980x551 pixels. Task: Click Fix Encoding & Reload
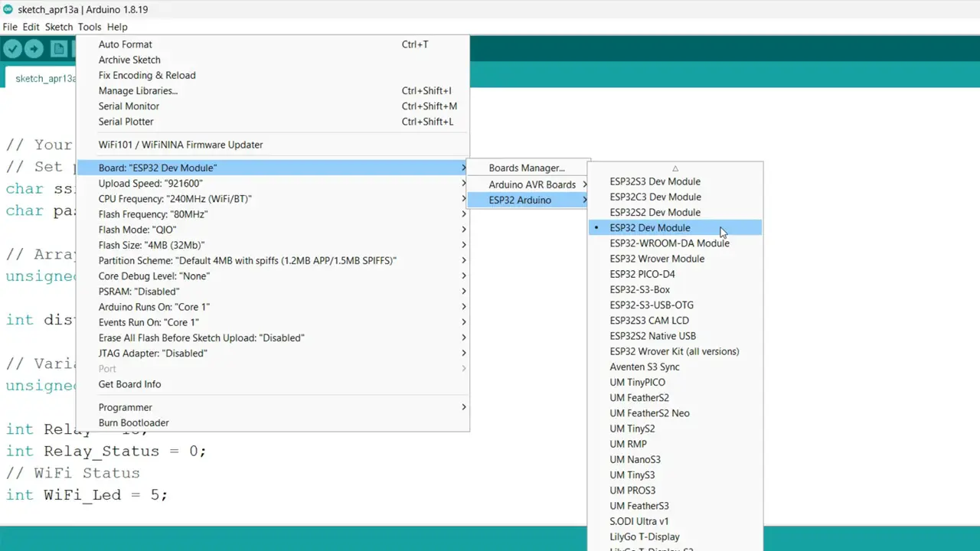(x=273, y=75)
